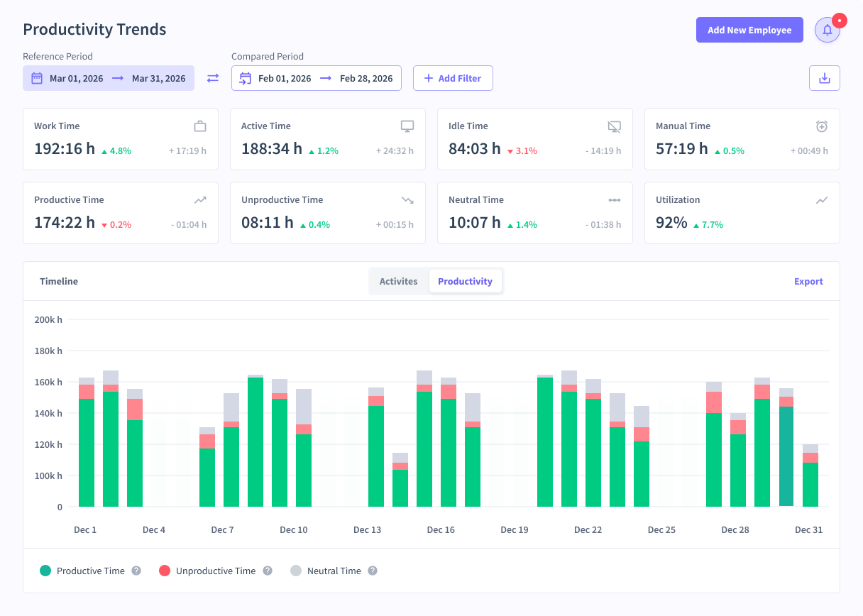Image resolution: width=863 pixels, height=616 pixels.
Task: Click the Export link in Timeline
Action: pos(808,282)
